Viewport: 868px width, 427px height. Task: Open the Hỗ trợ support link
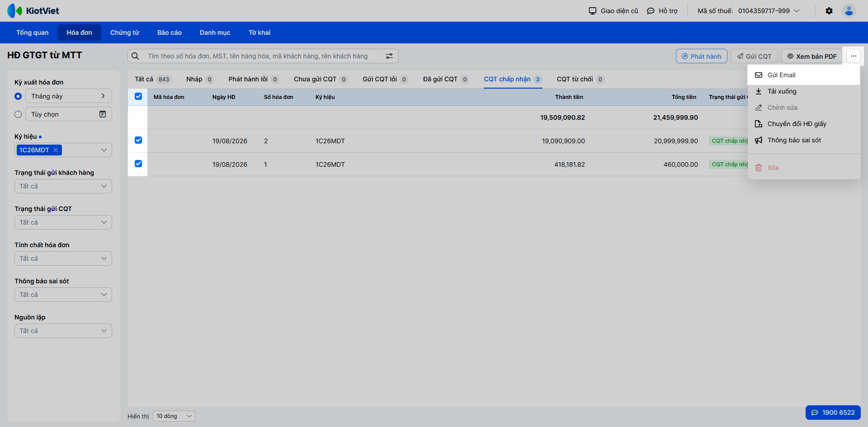[x=662, y=11]
